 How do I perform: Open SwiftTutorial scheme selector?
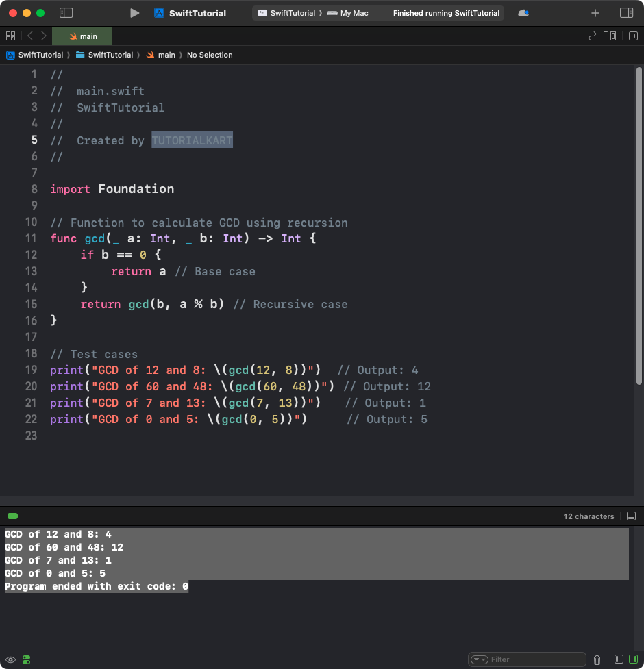tap(286, 13)
